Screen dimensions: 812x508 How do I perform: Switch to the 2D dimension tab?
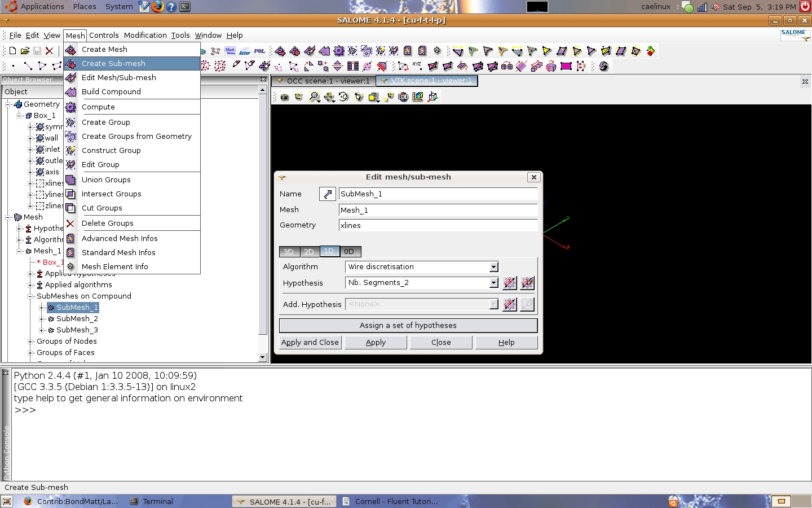click(308, 252)
